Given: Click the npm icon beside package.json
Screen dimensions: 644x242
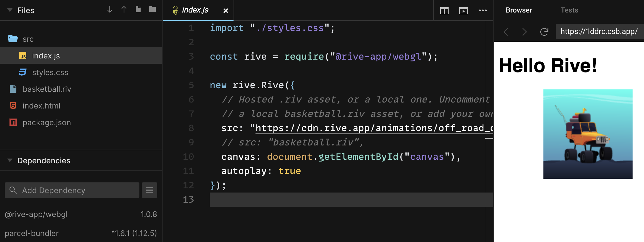Looking at the screenshot, I should click(13, 122).
